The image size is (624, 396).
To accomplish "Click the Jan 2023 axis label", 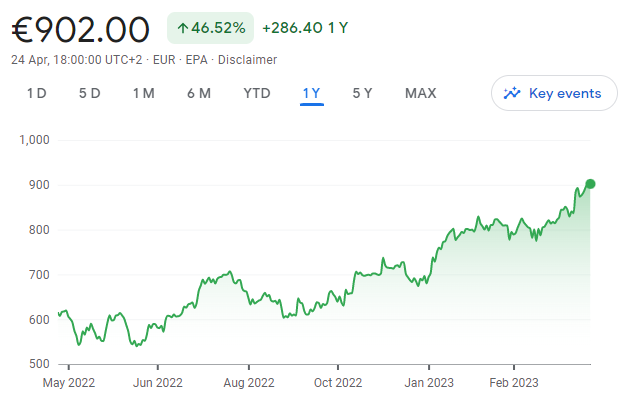I will 429,383.
